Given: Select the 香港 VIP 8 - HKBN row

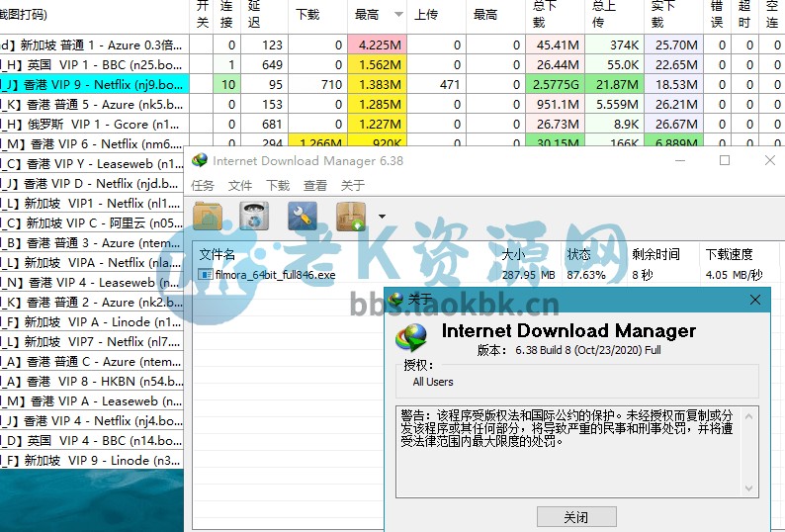Looking at the screenshot, I should click(92, 382).
